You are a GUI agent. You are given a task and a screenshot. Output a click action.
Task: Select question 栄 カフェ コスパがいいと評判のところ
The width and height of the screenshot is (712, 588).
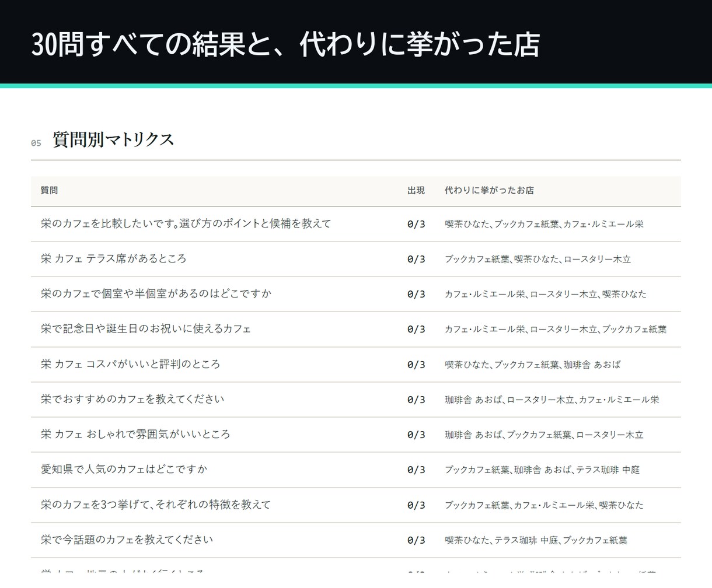[131, 364]
